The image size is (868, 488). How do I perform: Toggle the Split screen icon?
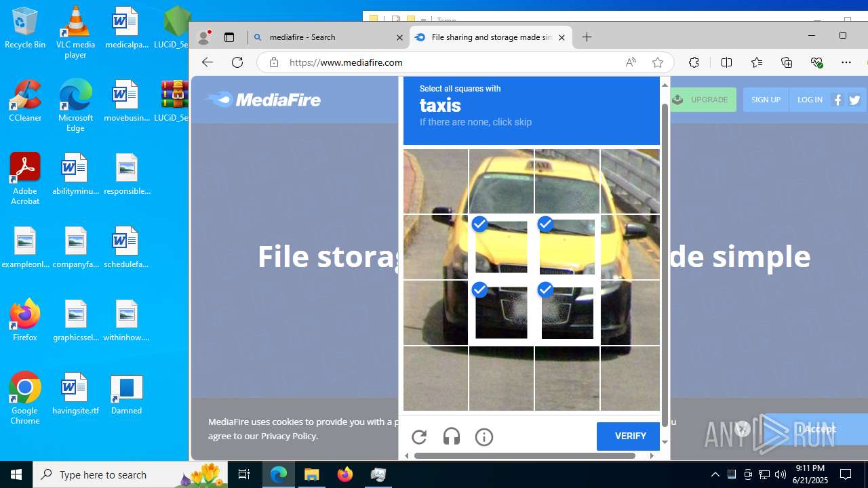[726, 62]
